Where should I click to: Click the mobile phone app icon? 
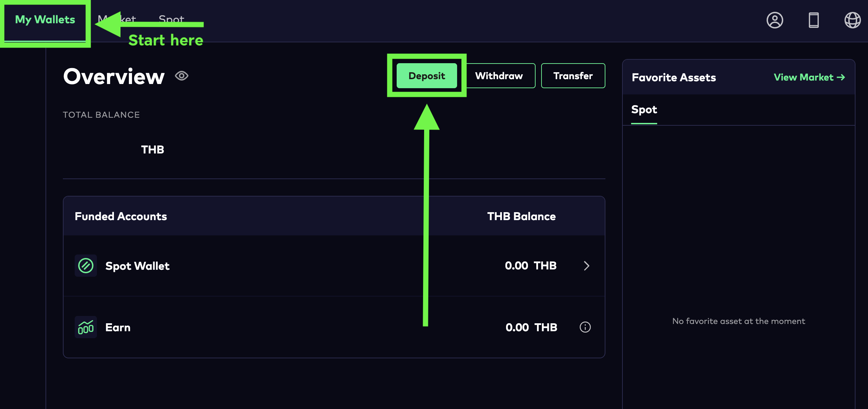click(813, 20)
